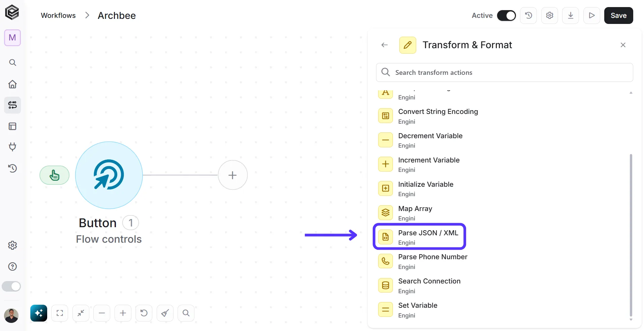Select the Parse JSON / XML action
The height and width of the screenshot is (331, 644).
(420, 237)
